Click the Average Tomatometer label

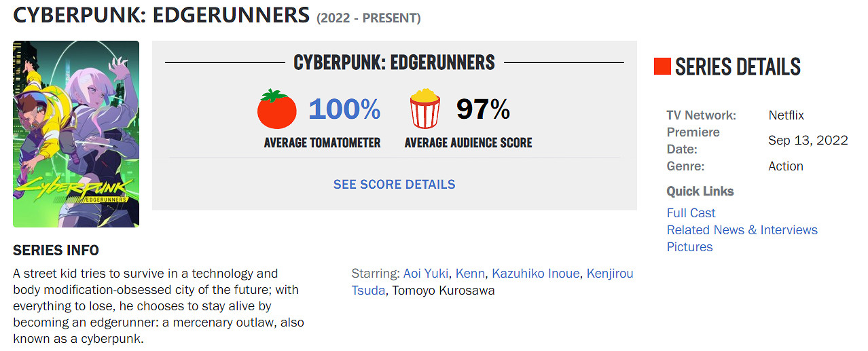(322, 143)
